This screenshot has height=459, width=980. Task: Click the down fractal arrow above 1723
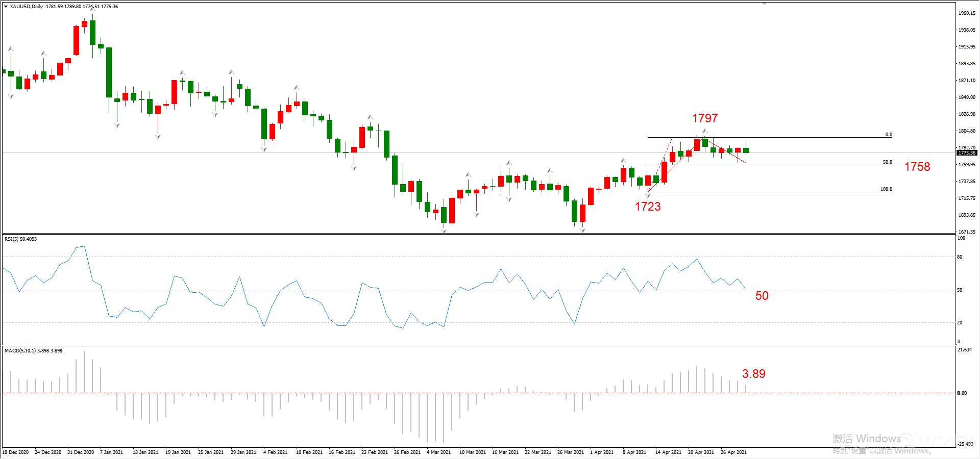[648, 196]
